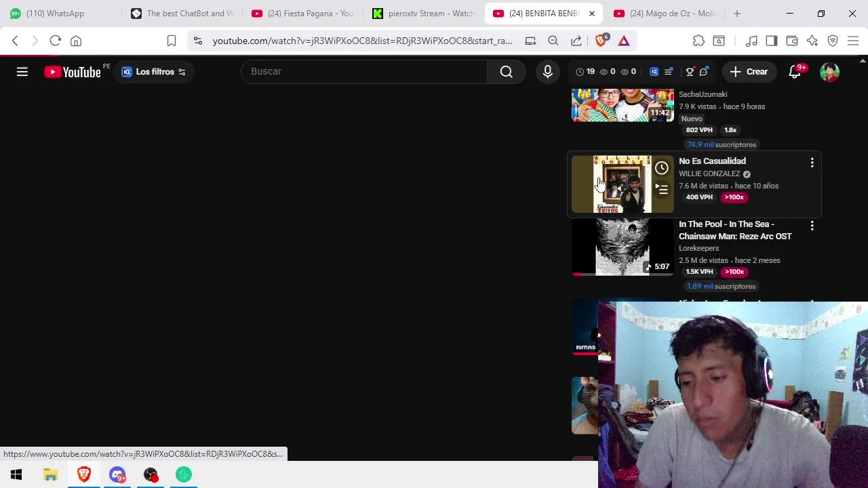
Task: Open File Explorer from the taskbar
Action: [x=50, y=474]
